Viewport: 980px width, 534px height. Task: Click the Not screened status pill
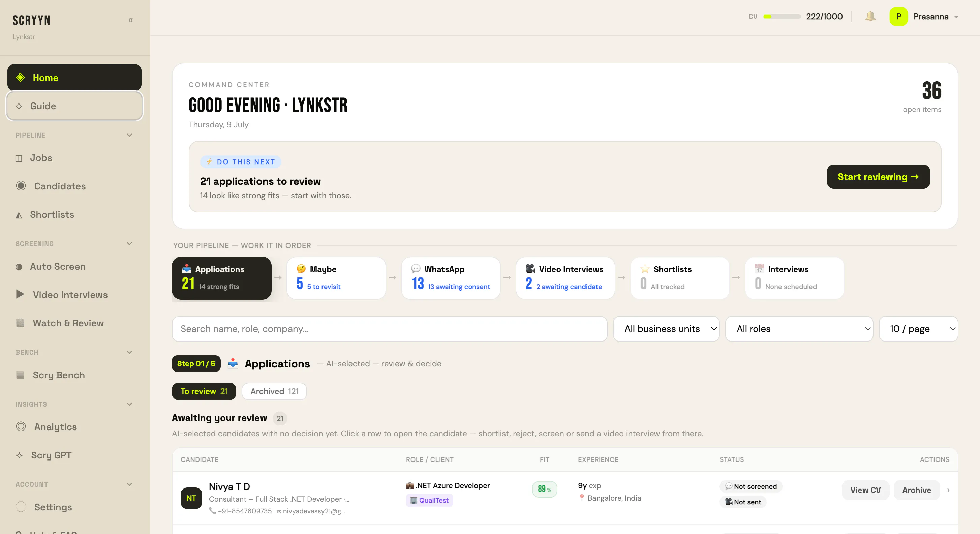[751, 486]
